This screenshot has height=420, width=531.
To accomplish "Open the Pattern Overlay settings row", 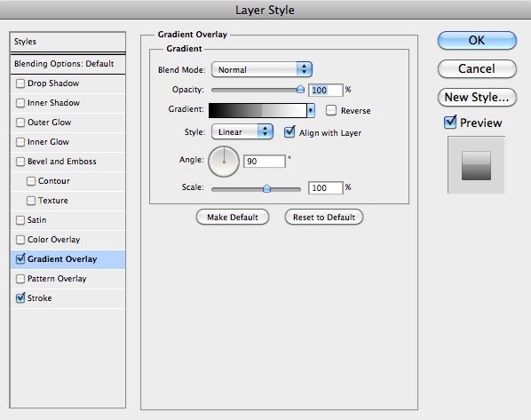I will [x=67, y=279].
